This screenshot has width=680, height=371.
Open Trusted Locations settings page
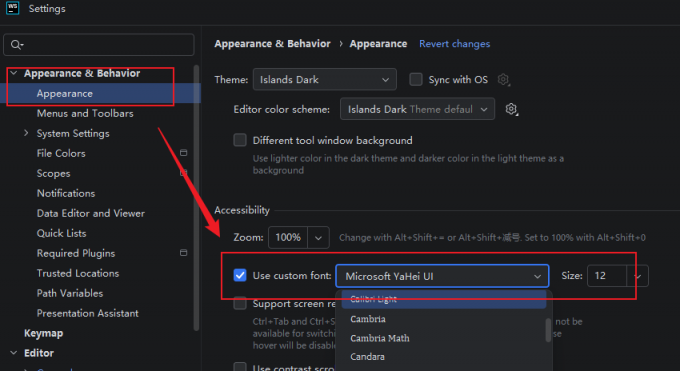click(x=78, y=273)
